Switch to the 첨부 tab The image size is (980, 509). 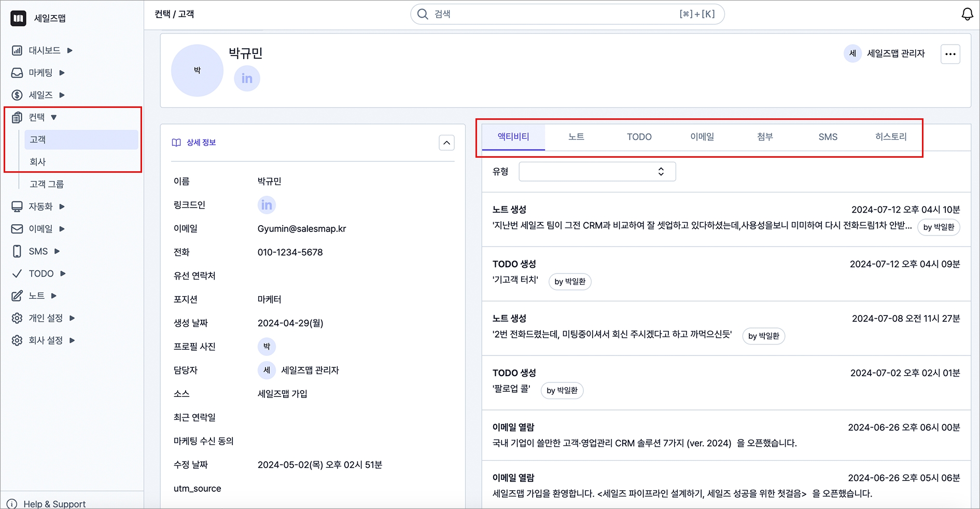[765, 137]
